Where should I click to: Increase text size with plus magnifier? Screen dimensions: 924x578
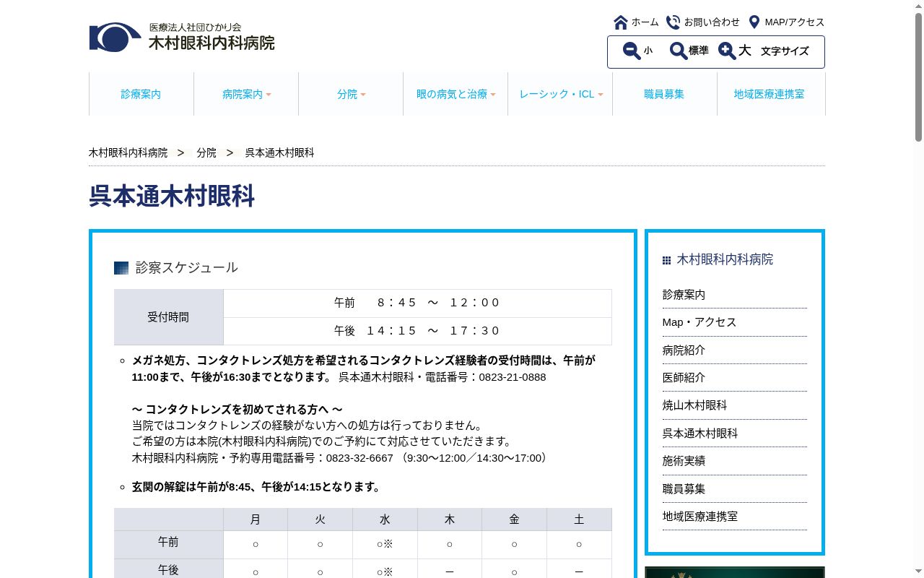click(x=727, y=51)
